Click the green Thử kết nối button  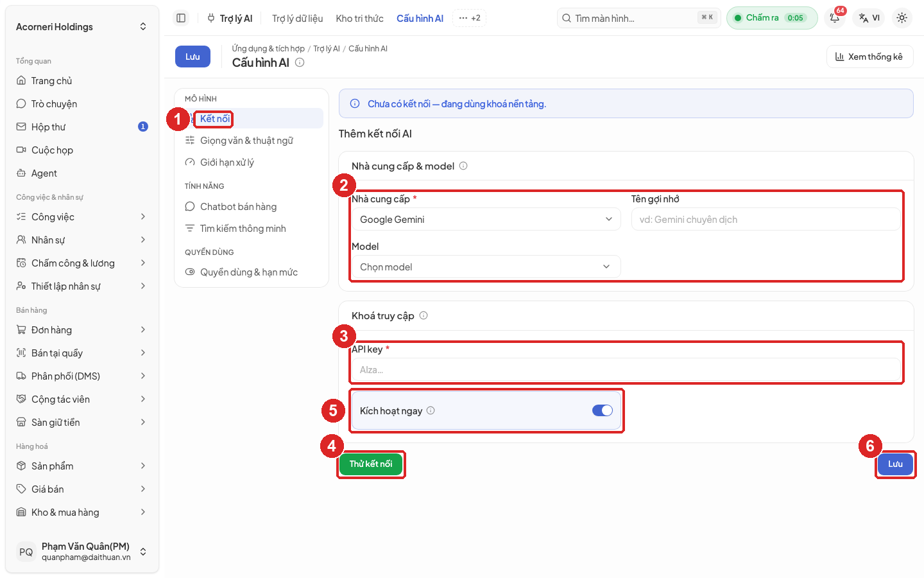(371, 464)
